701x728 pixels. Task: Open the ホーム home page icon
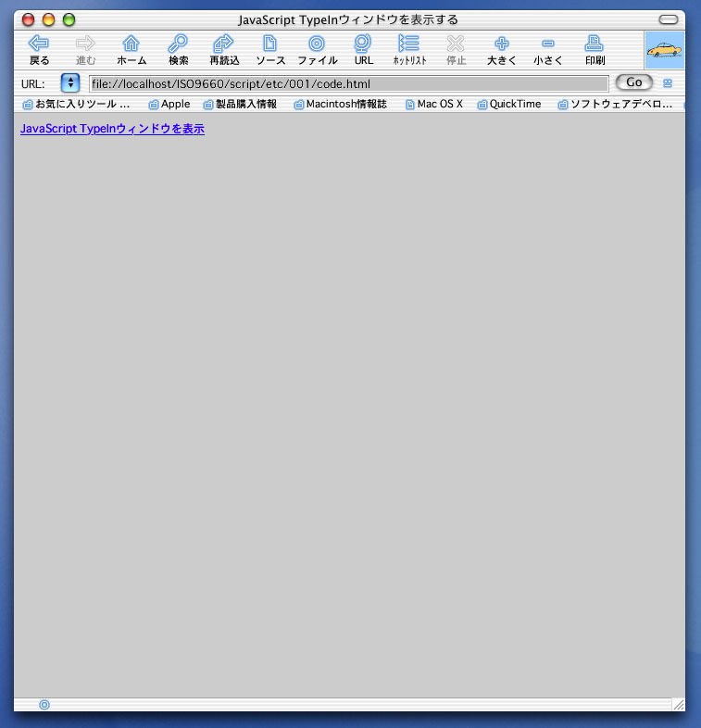(x=131, y=50)
